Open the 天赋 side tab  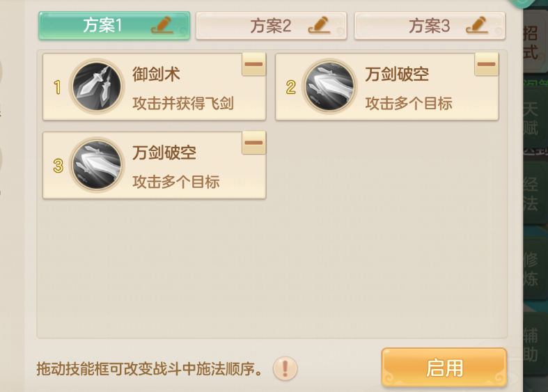[x=531, y=118]
